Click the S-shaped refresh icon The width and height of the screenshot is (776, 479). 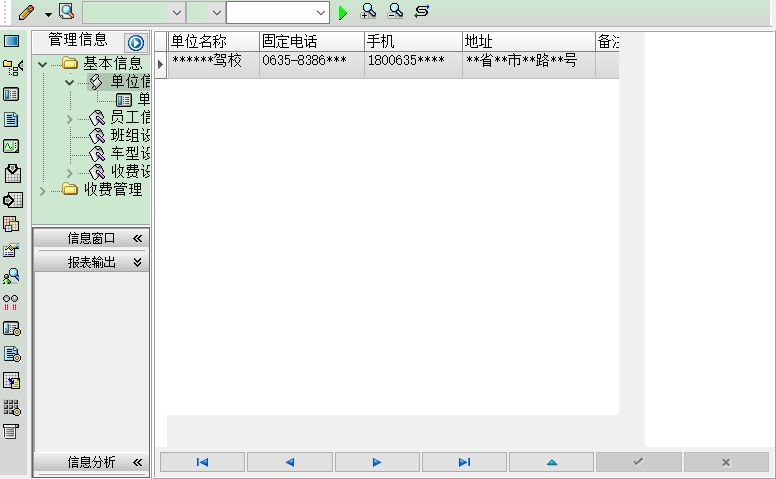tap(422, 11)
